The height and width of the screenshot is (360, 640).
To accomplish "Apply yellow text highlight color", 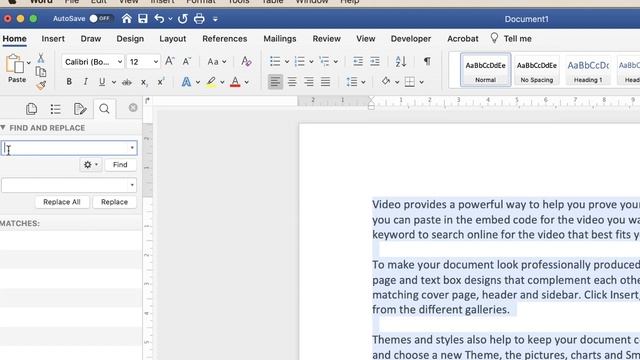I will tap(211, 82).
